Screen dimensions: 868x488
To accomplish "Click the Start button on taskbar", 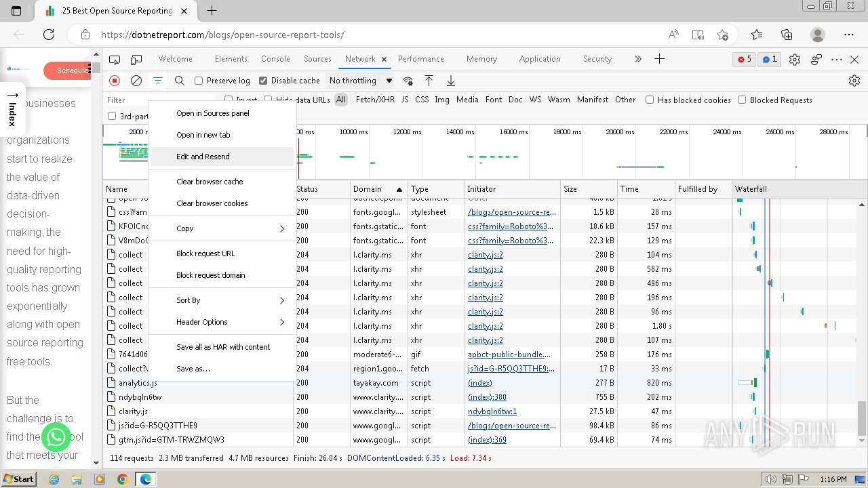I will [x=18, y=479].
